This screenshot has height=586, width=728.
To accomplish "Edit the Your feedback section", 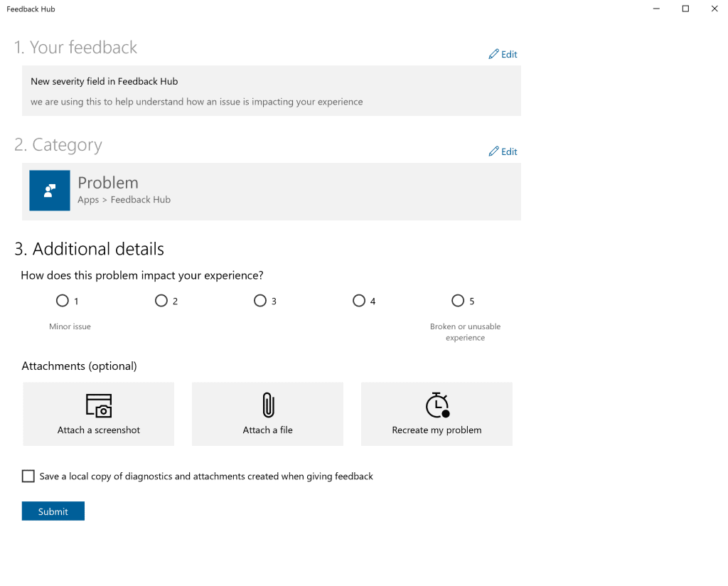I will [503, 54].
